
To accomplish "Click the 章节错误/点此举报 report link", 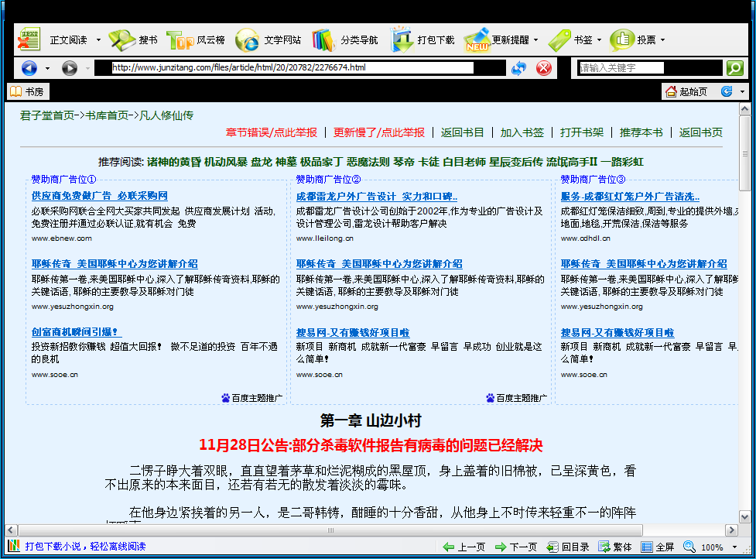I will coord(271,132).
